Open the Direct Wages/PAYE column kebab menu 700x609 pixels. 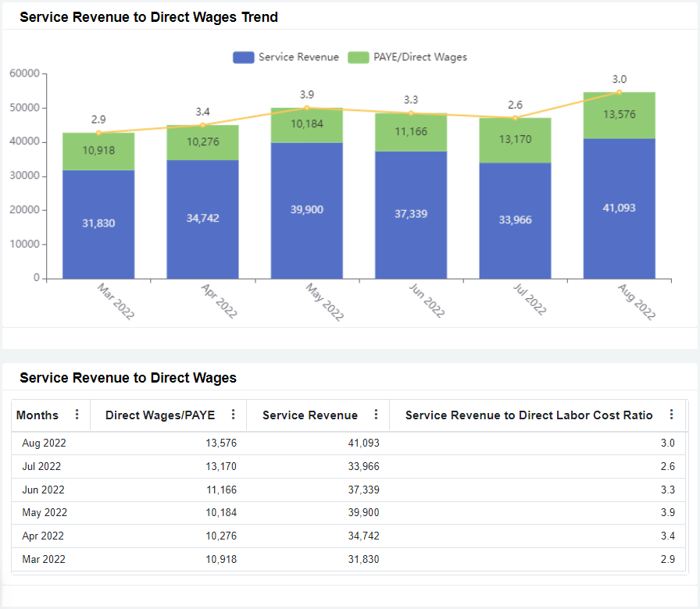pos(233,415)
